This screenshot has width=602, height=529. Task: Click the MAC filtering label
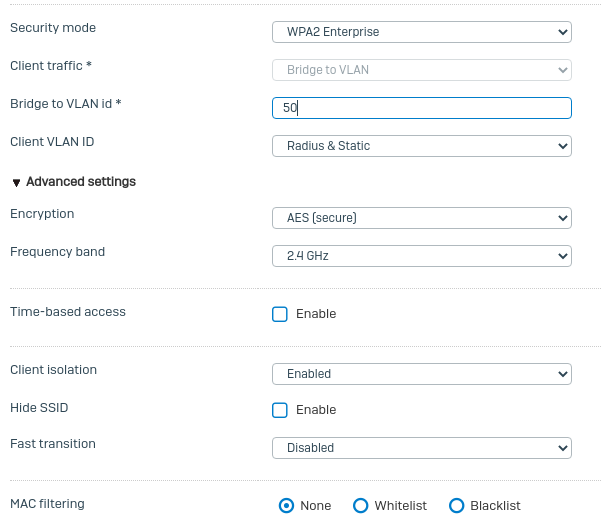47,504
